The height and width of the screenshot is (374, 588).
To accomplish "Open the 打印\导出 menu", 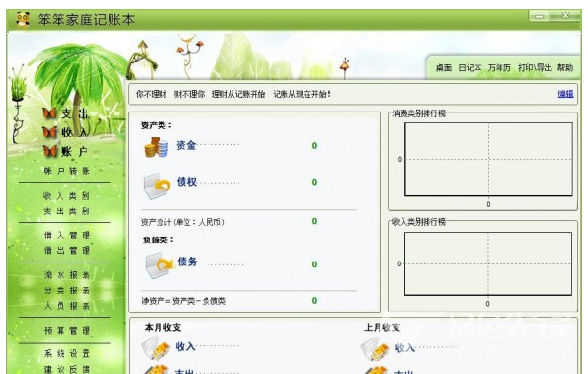I will (x=535, y=68).
